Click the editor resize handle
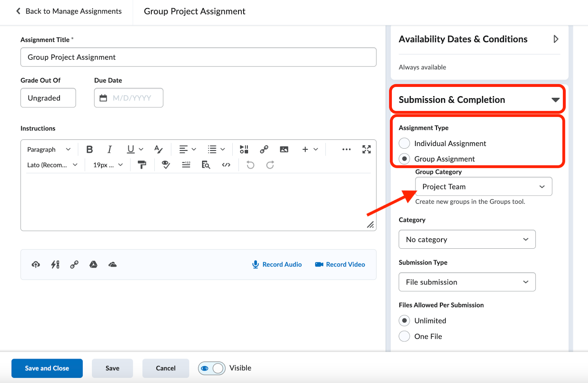The image size is (588, 383). click(x=370, y=225)
